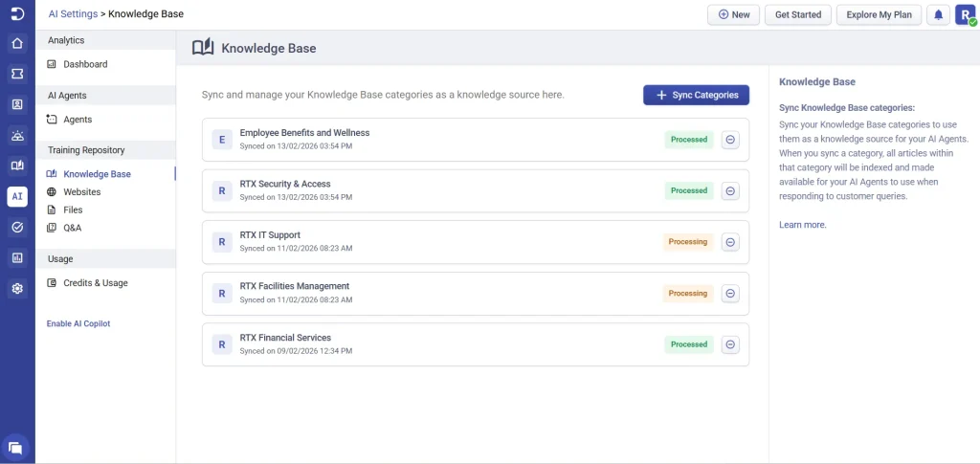Screen dimensions: 980x464
Task: Remove the RTX IT Support category
Action: (730, 242)
